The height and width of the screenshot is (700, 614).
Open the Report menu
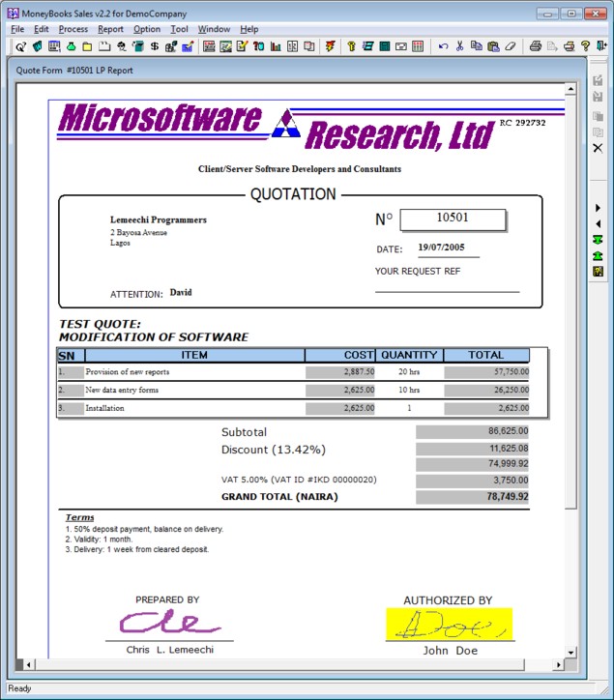coord(110,29)
